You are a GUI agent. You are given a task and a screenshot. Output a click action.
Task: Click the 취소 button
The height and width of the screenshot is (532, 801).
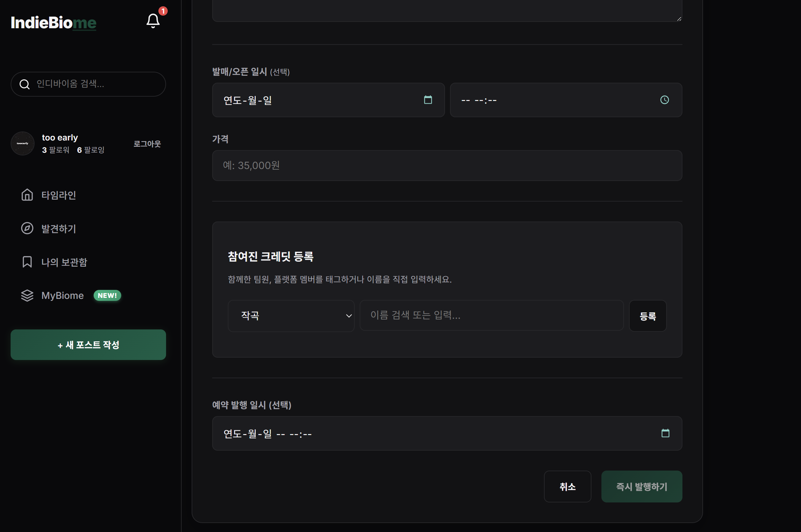pyautogui.click(x=567, y=487)
